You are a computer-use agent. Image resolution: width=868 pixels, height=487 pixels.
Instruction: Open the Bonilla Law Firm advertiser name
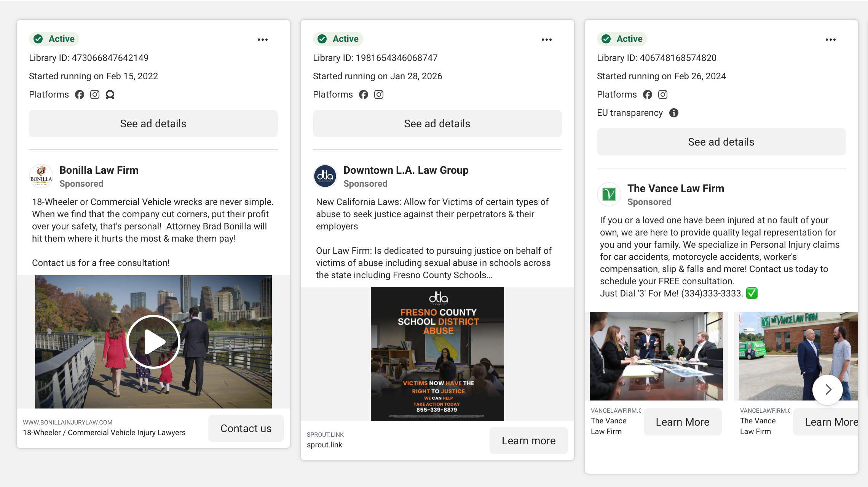(99, 170)
